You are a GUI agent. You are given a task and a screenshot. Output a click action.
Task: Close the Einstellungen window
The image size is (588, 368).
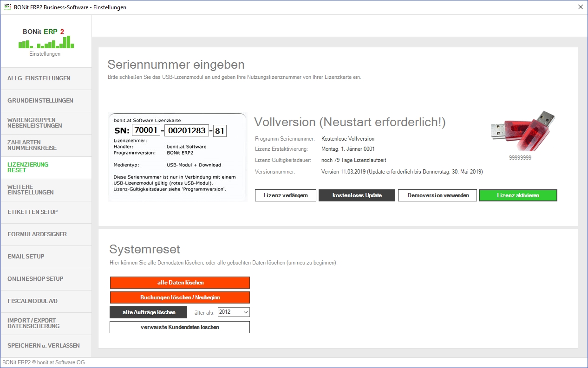(580, 7)
